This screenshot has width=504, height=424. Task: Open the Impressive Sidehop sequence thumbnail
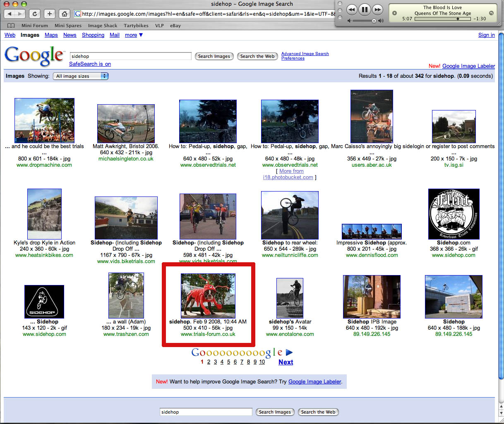click(x=372, y=232)
